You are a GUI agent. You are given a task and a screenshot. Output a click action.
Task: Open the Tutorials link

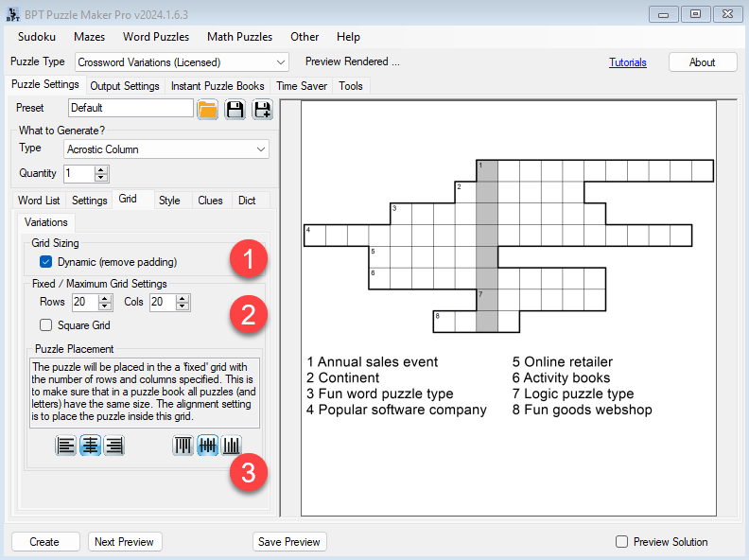pos(628,62)
